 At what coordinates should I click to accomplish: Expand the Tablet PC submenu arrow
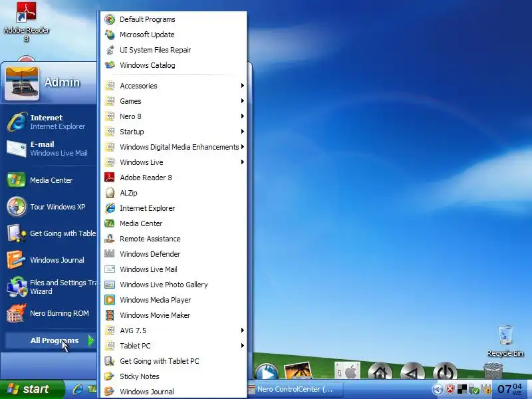click(x=242, y=345)
